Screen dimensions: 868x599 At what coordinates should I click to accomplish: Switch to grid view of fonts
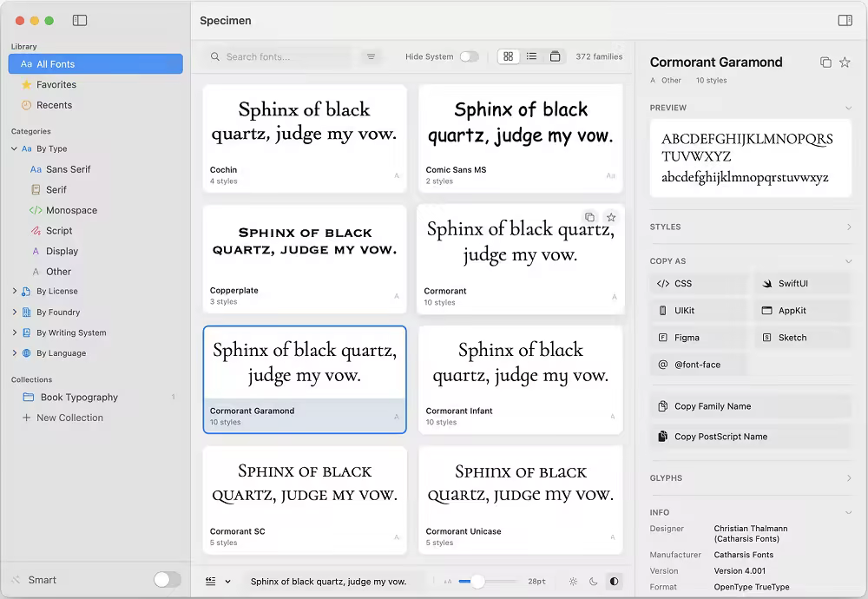509,56
